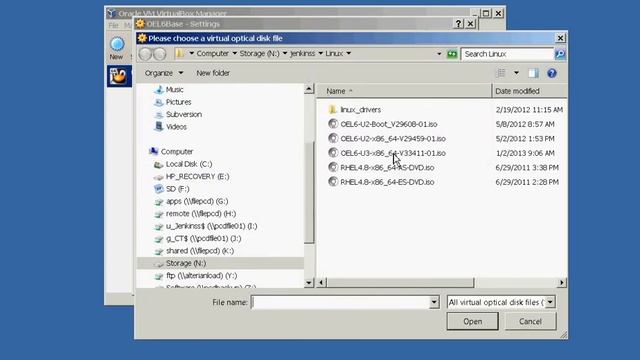
Task: Change view with the view icon
Action: click(x=501, y=73)
